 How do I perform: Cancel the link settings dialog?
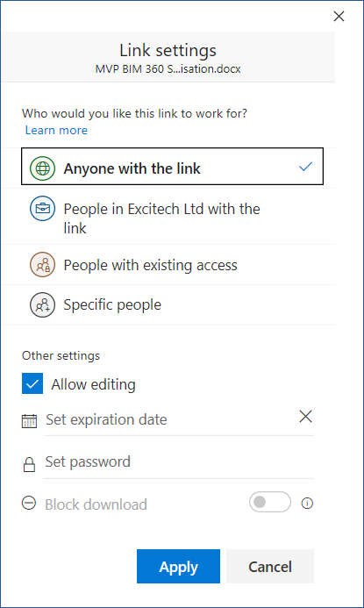[x=270, y=566]
